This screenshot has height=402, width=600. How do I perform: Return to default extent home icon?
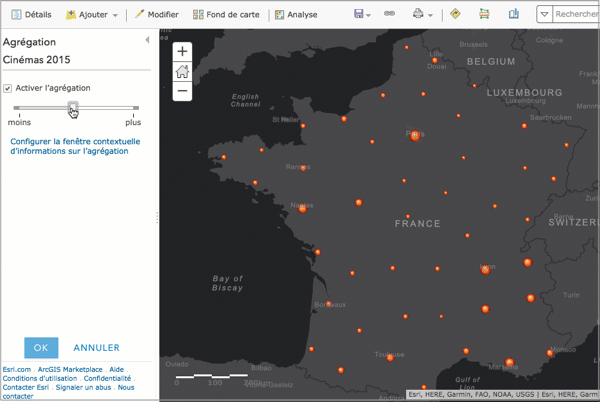click(182, 71)
